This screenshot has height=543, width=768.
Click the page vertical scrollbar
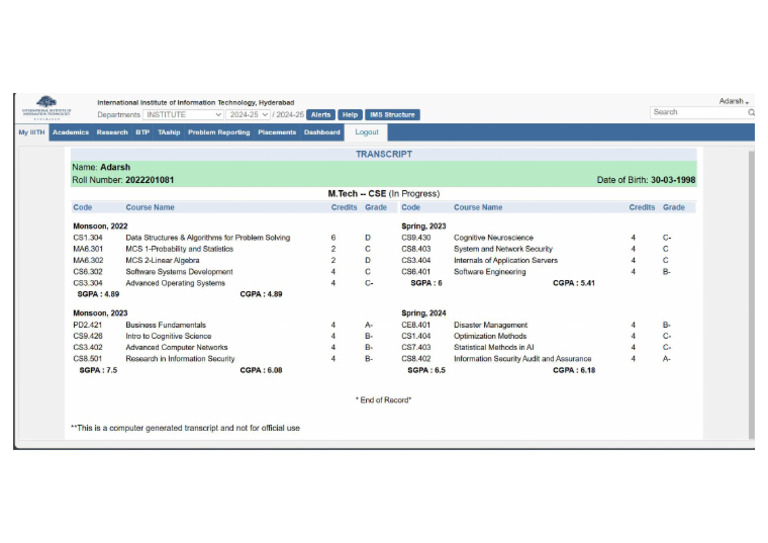click(x=751, y=290)
